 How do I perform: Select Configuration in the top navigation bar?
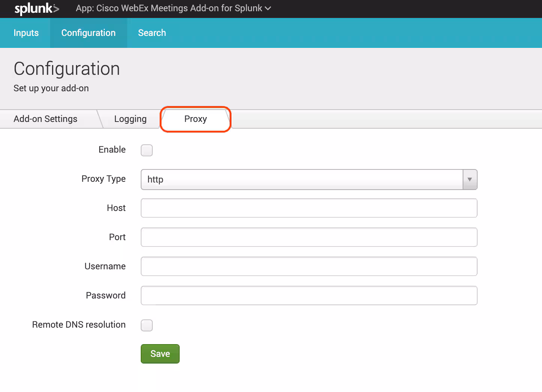[88, 33]
